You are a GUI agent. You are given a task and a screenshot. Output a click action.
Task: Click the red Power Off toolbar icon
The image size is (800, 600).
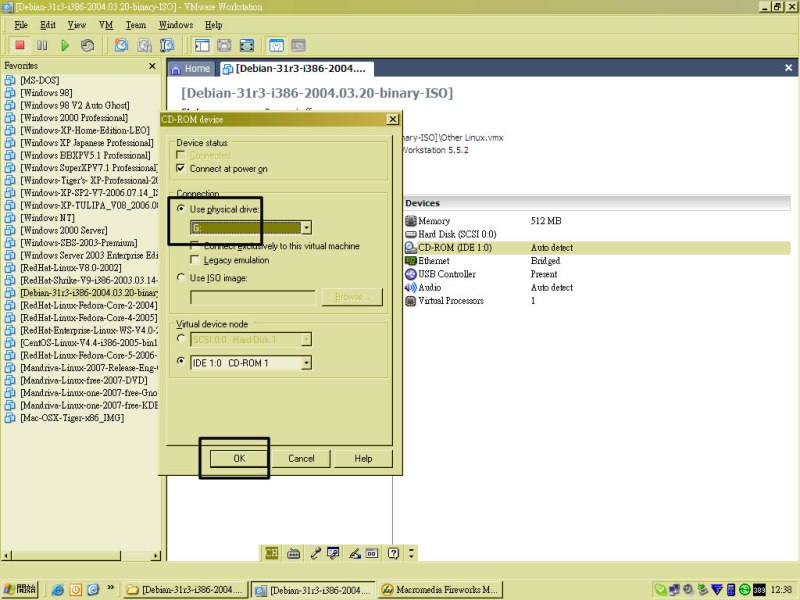click(x=20, y=45)
